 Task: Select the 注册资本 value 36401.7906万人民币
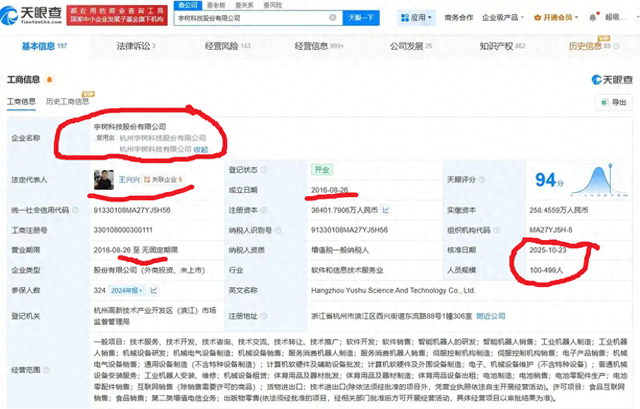tap(344, 210)
